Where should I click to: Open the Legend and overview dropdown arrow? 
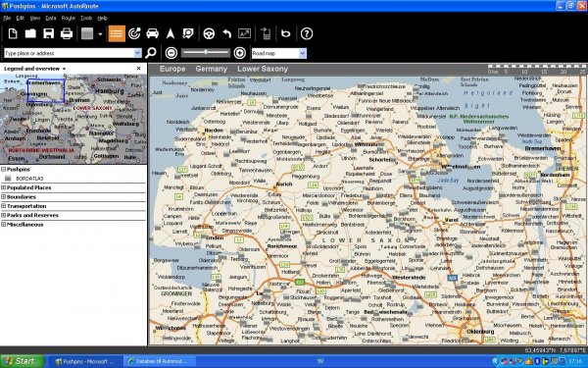pos(64,69)
